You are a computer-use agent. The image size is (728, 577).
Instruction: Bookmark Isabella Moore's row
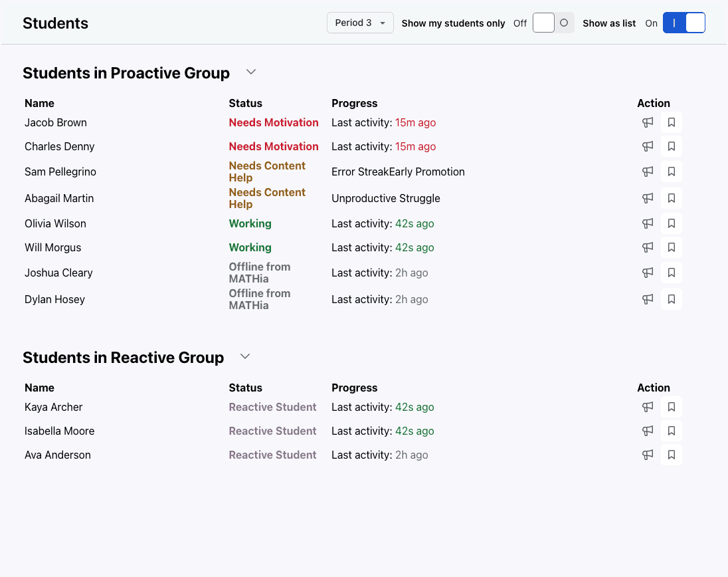672,431
